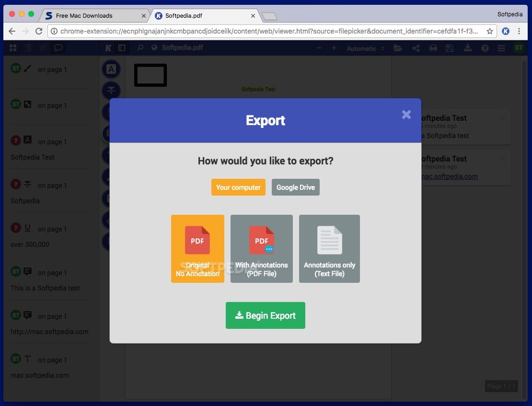
Task: Click the 'Begin Export' button
Action: [265, 315]
